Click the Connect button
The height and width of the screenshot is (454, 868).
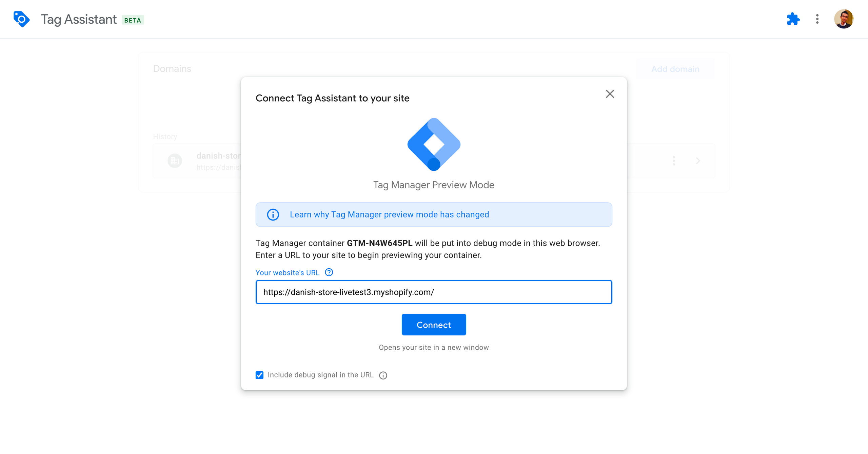(x=434, y=325)
